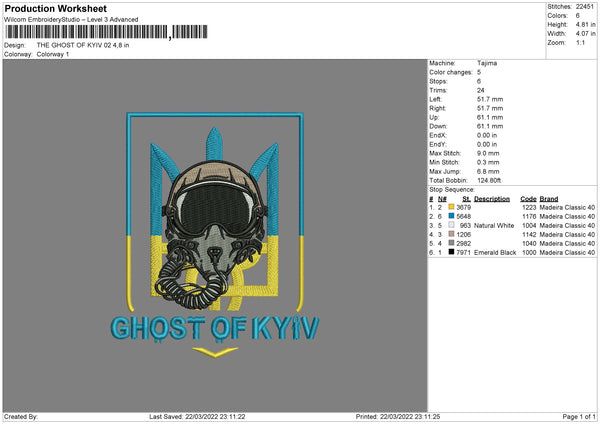The width and height of the screenshot is (600, 424).
Task: Click the yellow thread swatch in stop 1
Action: click(451, 207)
